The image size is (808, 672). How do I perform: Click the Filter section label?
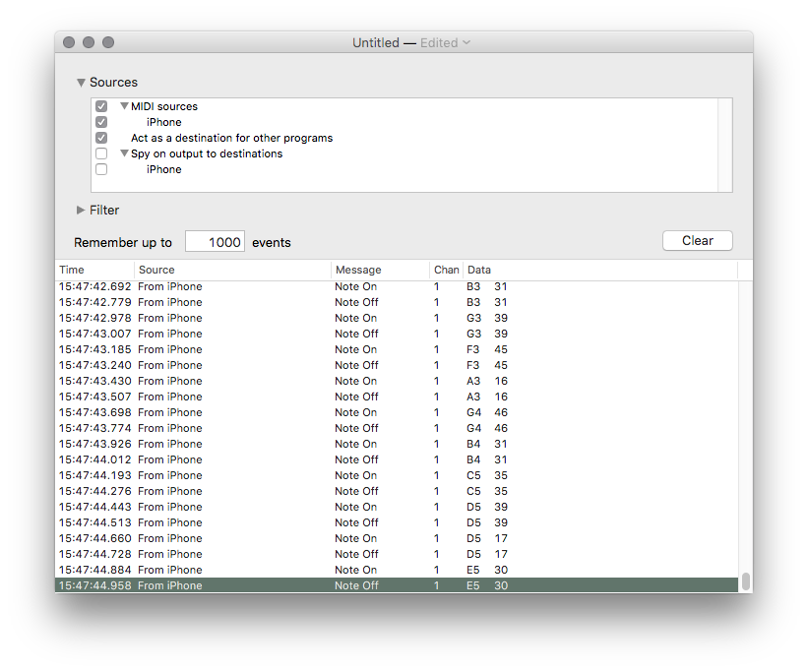104,210
